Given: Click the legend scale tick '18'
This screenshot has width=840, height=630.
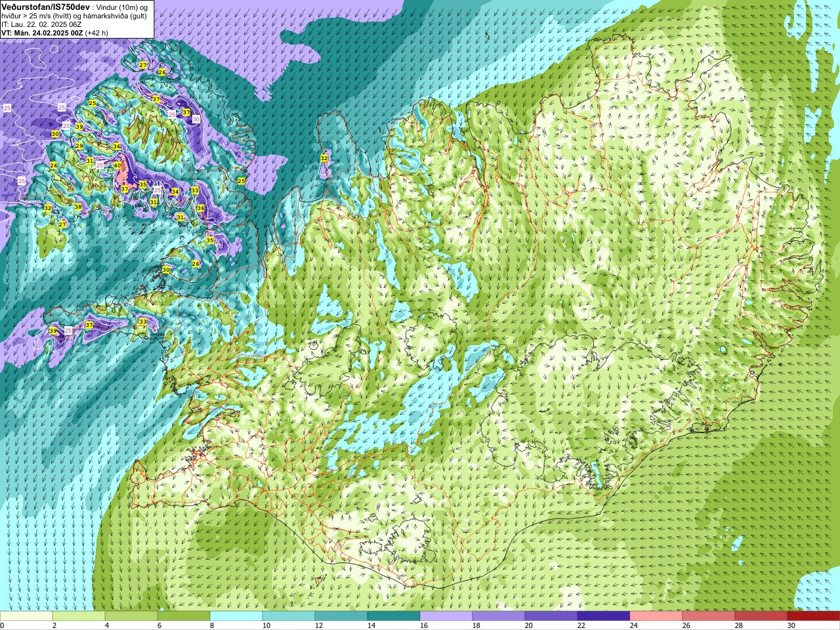Looking at the screenshot, I should click(x=476, y=625).
